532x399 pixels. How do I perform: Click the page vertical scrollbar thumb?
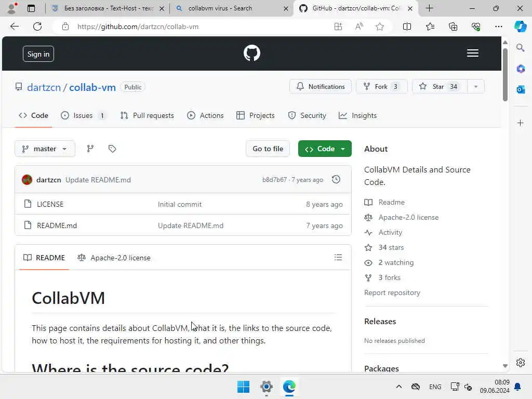click(505, 75)
